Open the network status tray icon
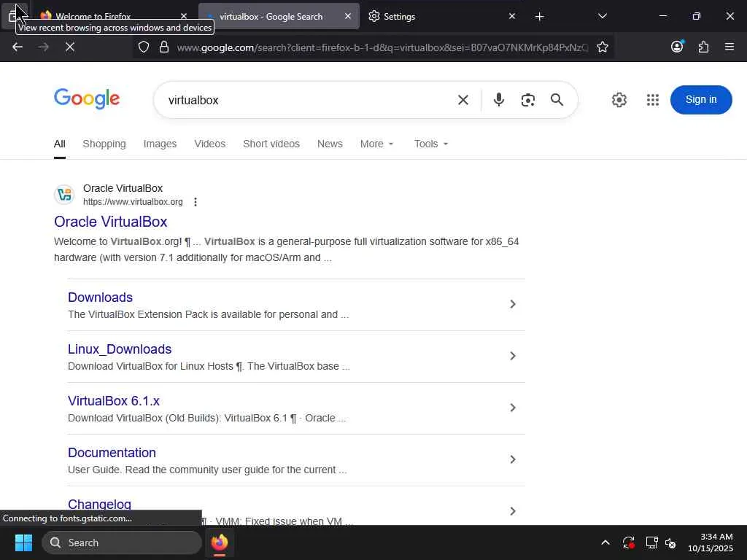The image size is (747, 560). point(651,542)
